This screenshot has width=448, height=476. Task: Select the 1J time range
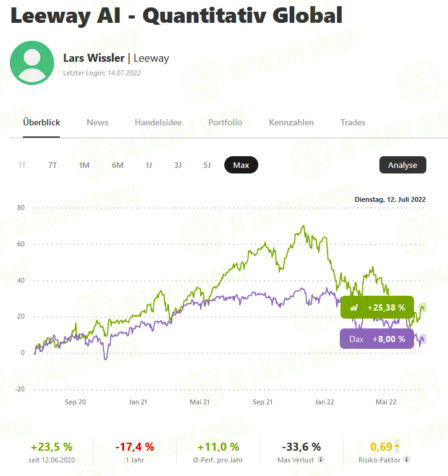pos(149,165)
